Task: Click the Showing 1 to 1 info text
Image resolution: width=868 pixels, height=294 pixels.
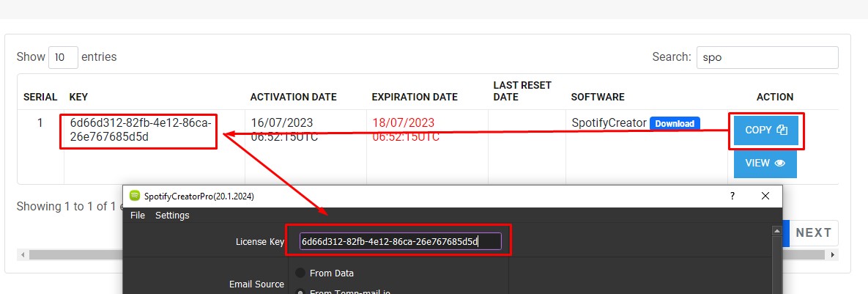Action: [x=69, y=207]
